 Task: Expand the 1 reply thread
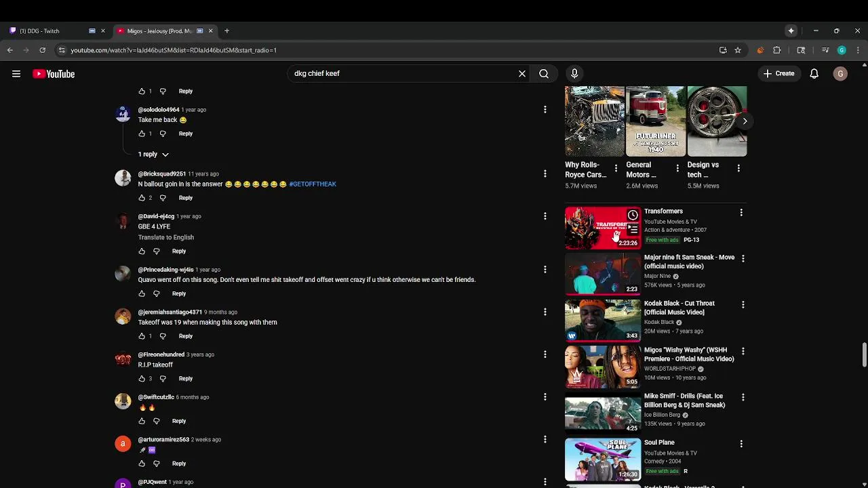[x=153, y=155]
